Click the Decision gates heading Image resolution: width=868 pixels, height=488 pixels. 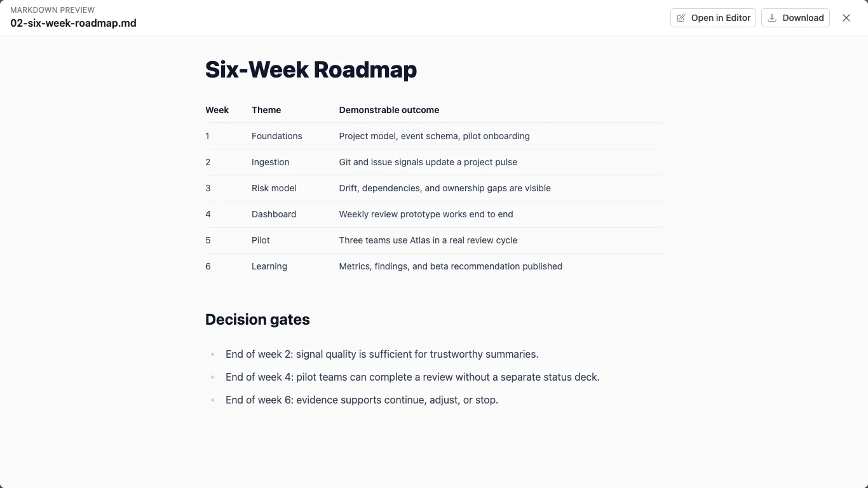257,319
